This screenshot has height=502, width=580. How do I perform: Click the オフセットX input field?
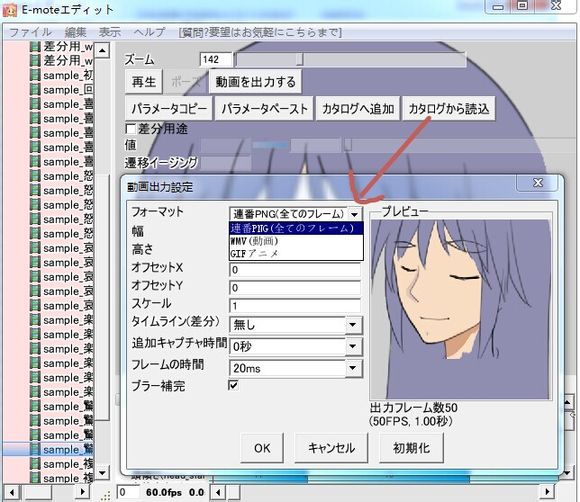295,270
